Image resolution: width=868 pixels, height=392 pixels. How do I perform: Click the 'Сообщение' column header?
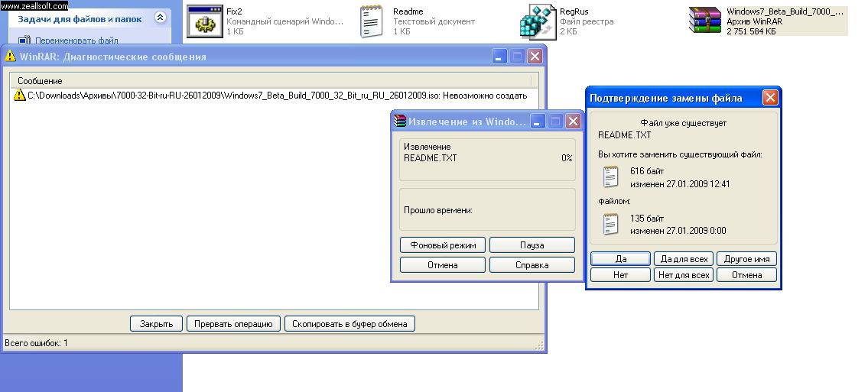pyautogui.click(x=40, y=80)
